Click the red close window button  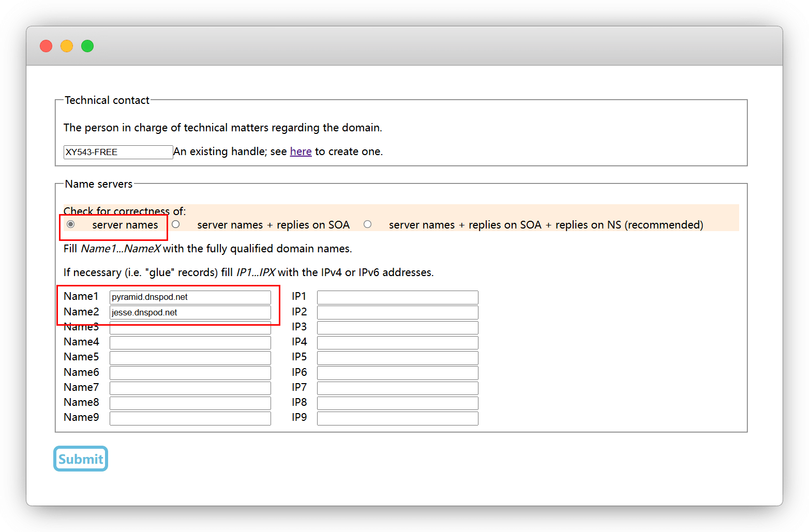click(x=46, y=46)
